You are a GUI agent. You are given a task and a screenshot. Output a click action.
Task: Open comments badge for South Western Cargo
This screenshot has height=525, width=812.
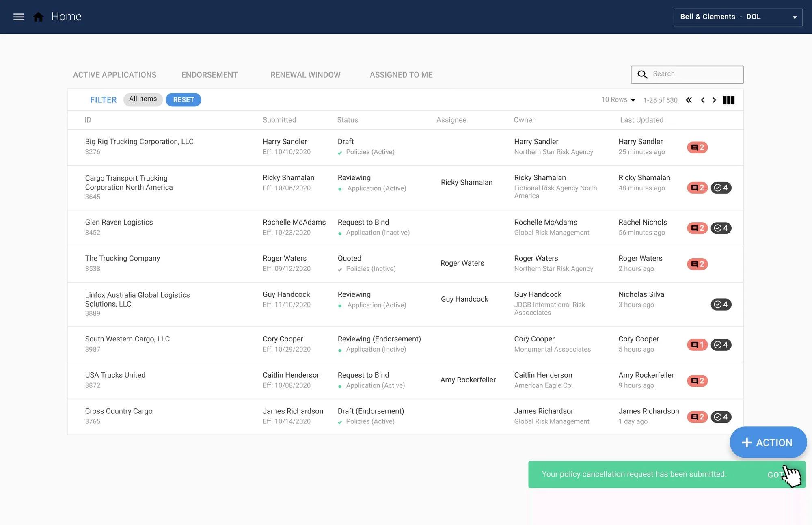[697, 345]
